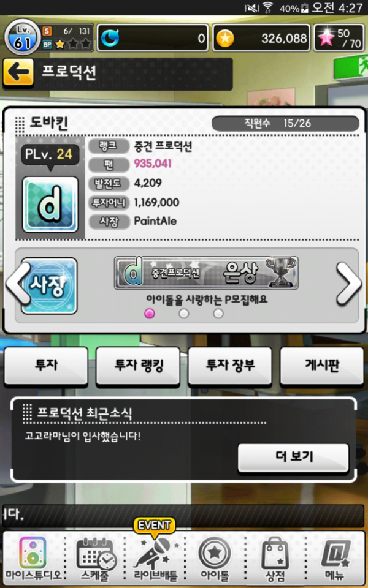This screenshot has height=588, width=368.
Task: Open the 게시판 board button
Action: [322, 366]
